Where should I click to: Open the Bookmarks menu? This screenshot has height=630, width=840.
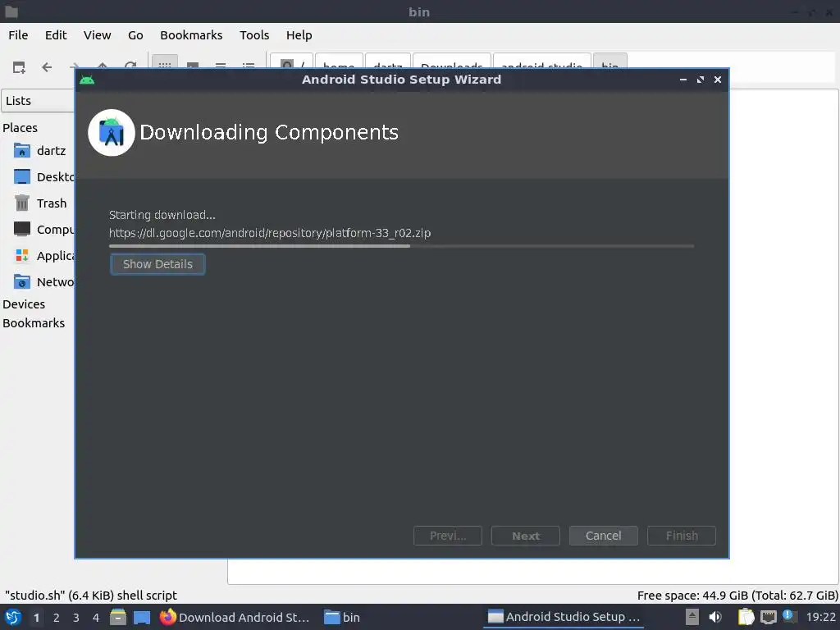191,35
